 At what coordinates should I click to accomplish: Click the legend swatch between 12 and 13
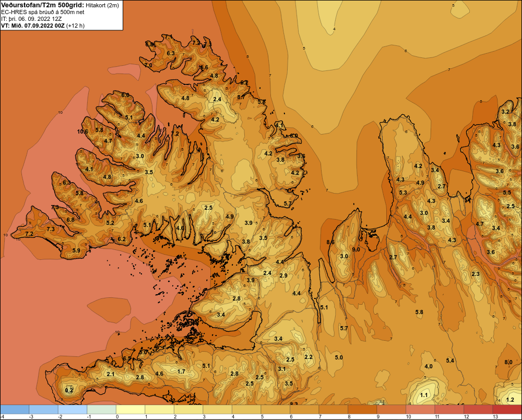(478, 410)
